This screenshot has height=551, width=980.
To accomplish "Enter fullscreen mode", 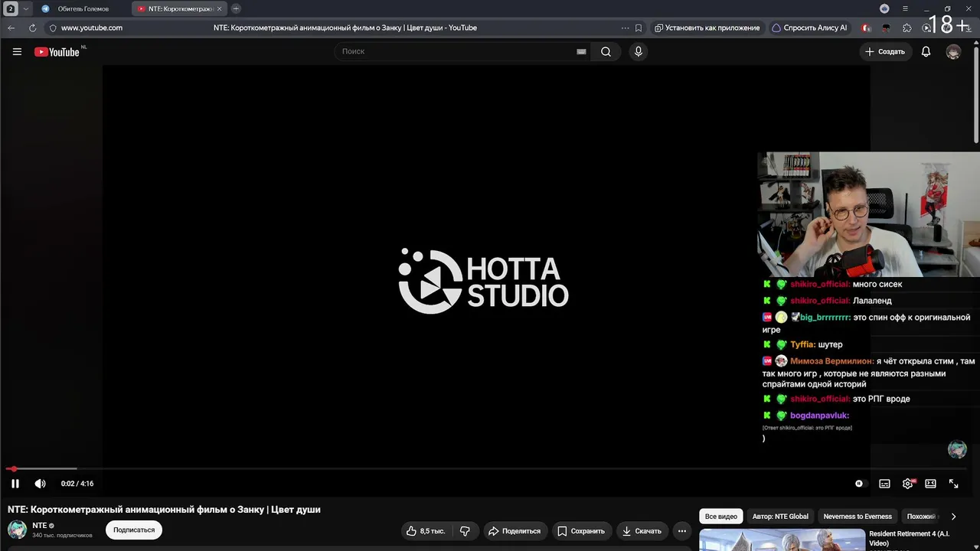I will (x=953, y=484).
